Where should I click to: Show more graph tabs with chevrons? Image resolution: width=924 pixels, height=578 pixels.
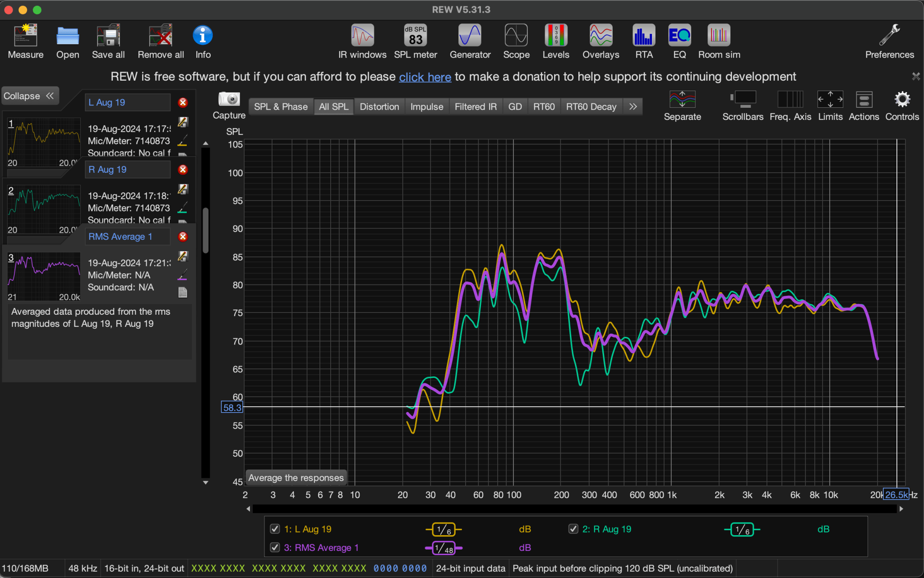633,107
